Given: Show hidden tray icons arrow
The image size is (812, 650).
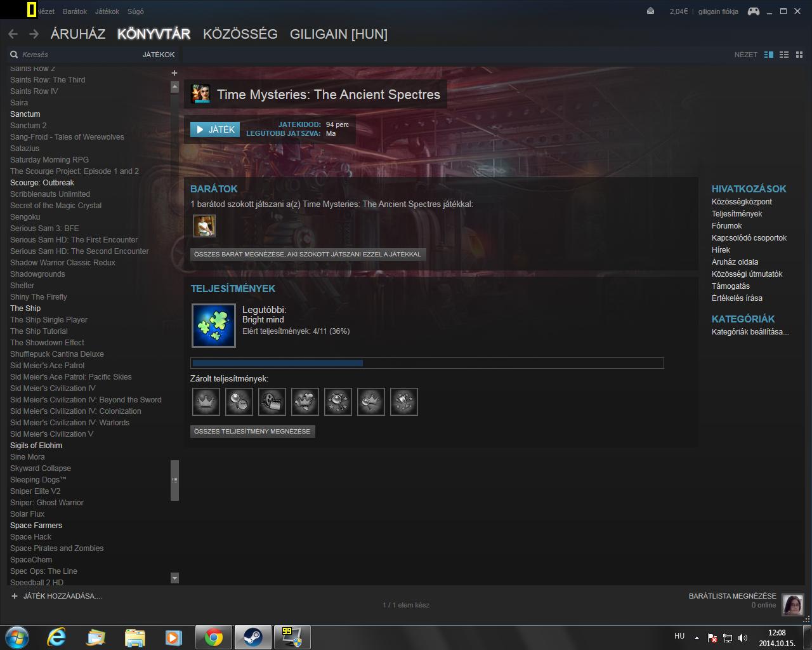Looking at the screenshot, I should (x=697, y=638).
